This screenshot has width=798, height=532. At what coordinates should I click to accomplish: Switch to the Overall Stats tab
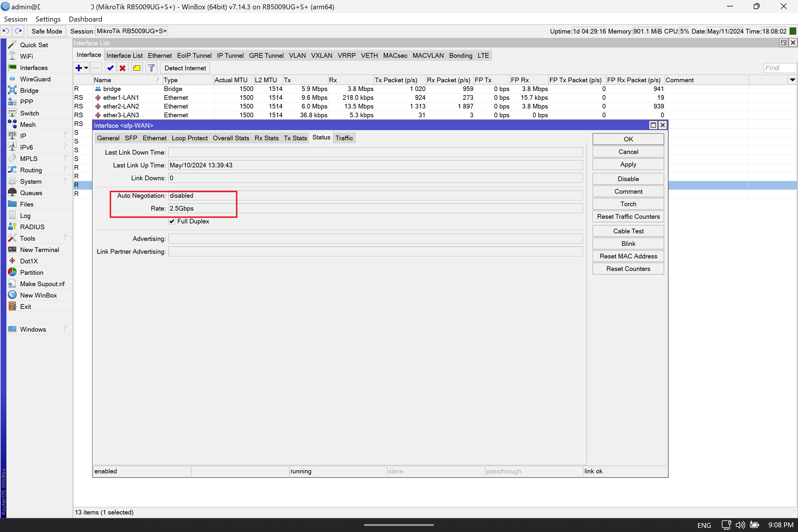(231, 138)
